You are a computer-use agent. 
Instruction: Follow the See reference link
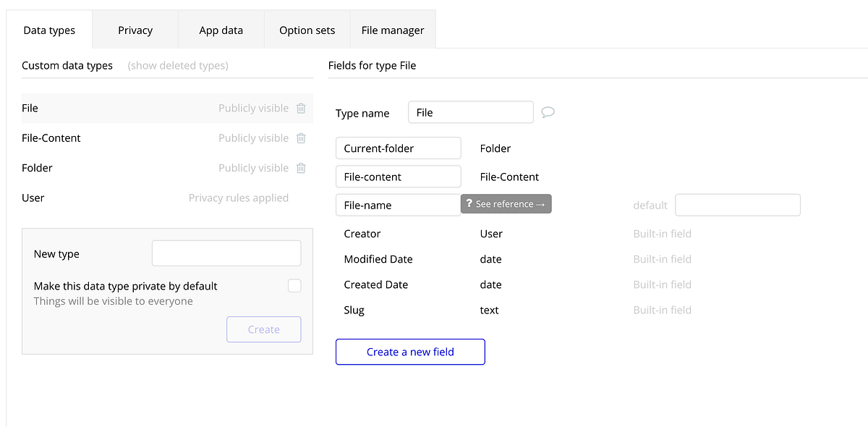click(511, 203)
